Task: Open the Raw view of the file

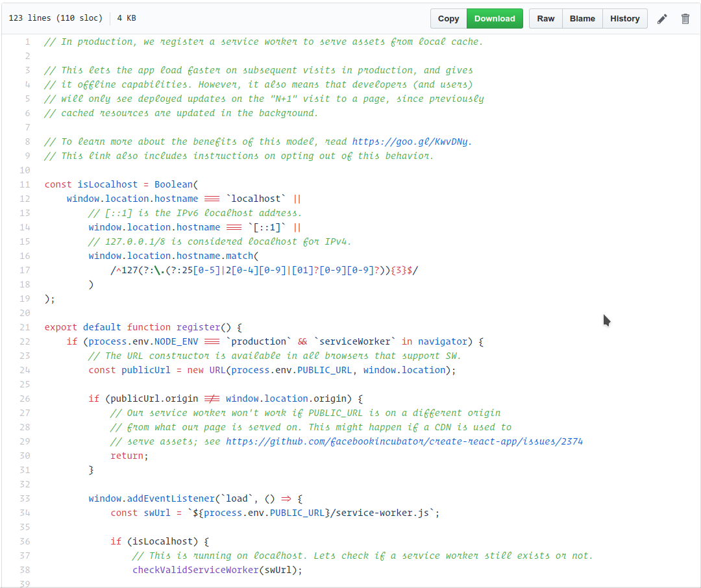Action: [545, 19]
